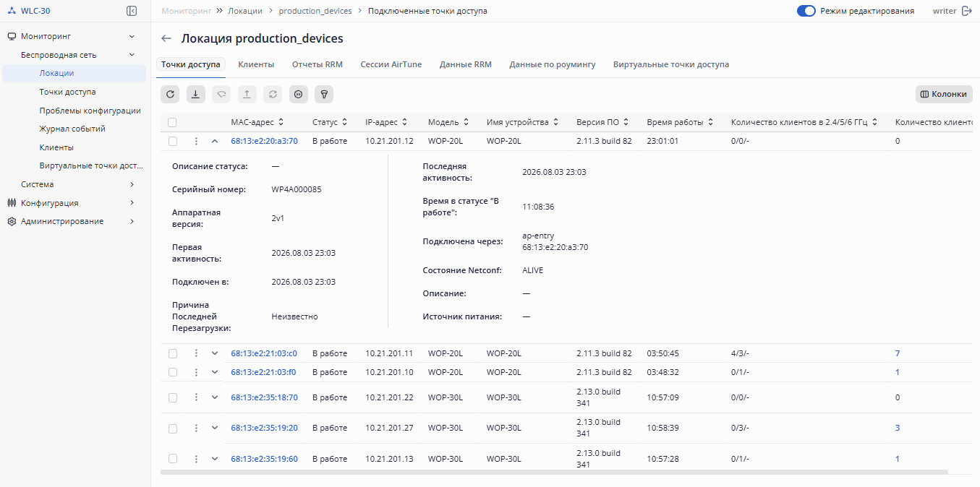
Task: Open the Данные по роумингу tab
Action: pos(553,64)
